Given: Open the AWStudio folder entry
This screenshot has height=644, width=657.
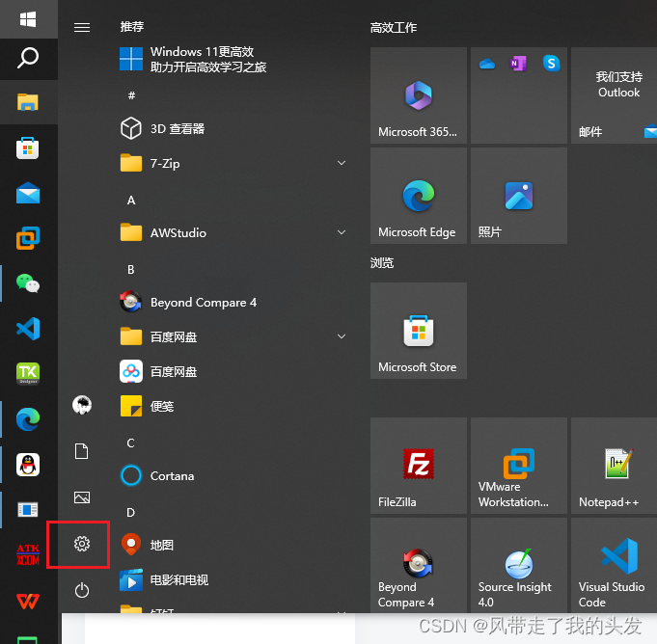Looking at the screenshot, I should pos(233,232).
